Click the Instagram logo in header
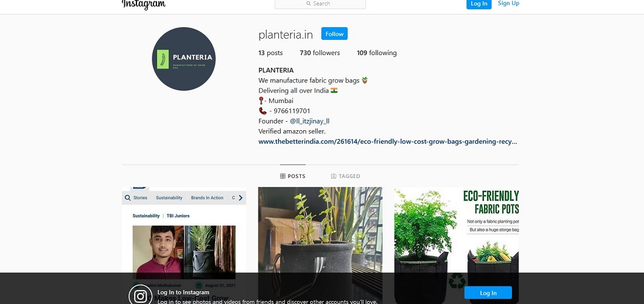644x304 pixels. 144,4
